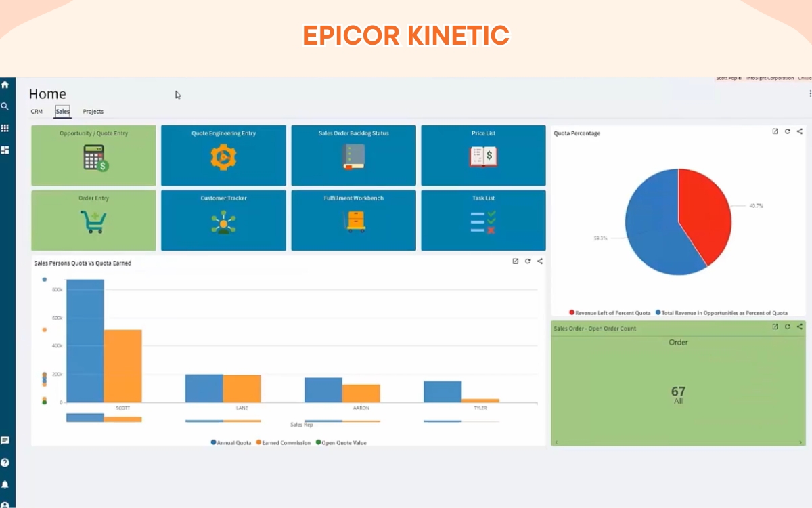812x508 pixels.
Task: Pop out the Sales Persons Quota chart
Action: [x=516, y=261]
